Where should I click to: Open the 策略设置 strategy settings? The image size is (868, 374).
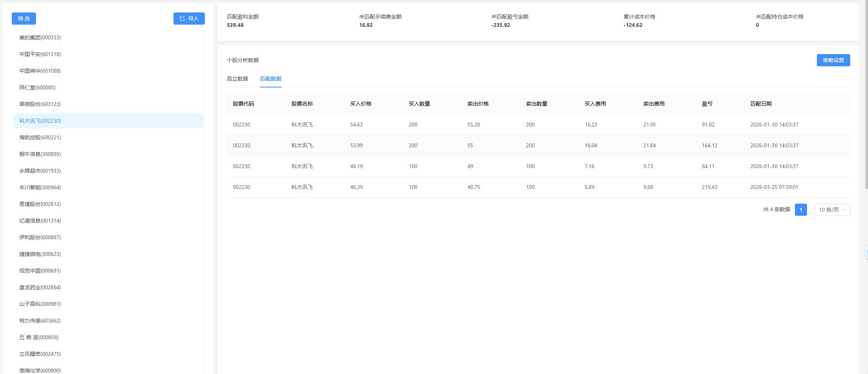(833, 60)
